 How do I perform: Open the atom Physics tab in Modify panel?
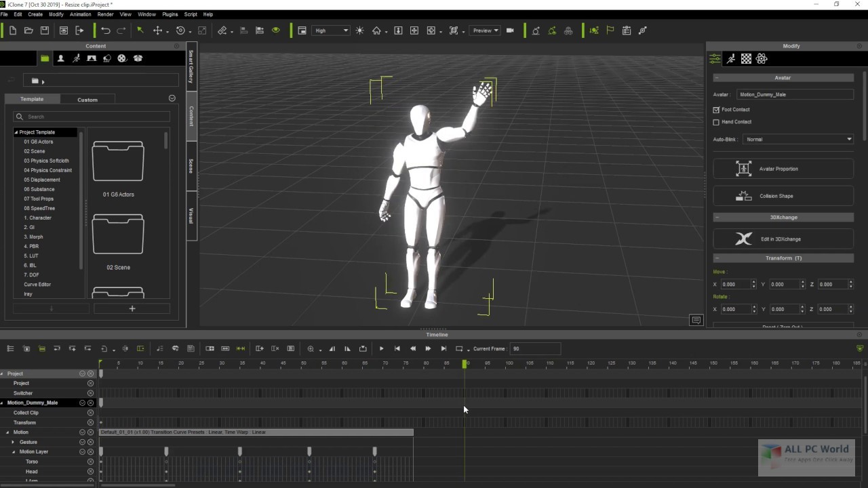point(762,59)
